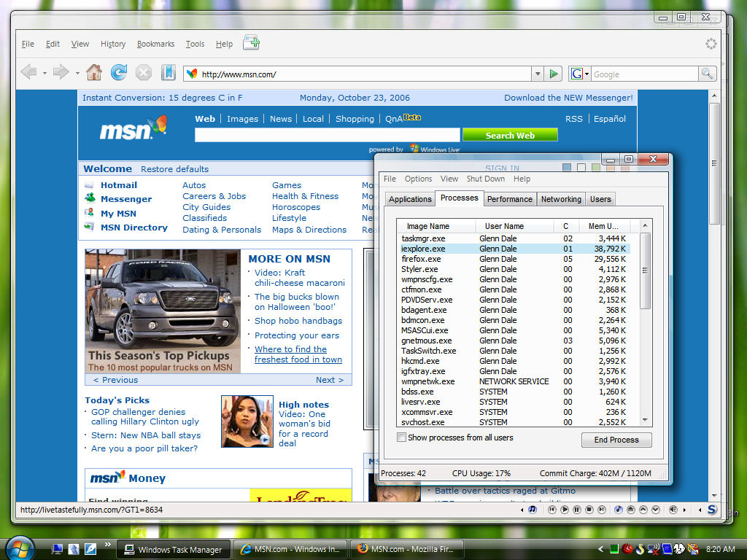Click the green Go arrow next to address bar
The image size is (747, 560).
click(554, 74)
